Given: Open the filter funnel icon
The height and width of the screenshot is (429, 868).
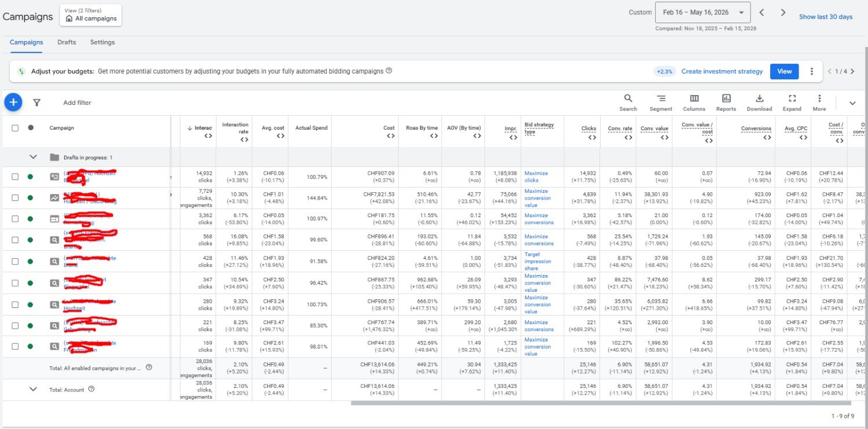Looking at the screenshot, I should tap(36, 102).
